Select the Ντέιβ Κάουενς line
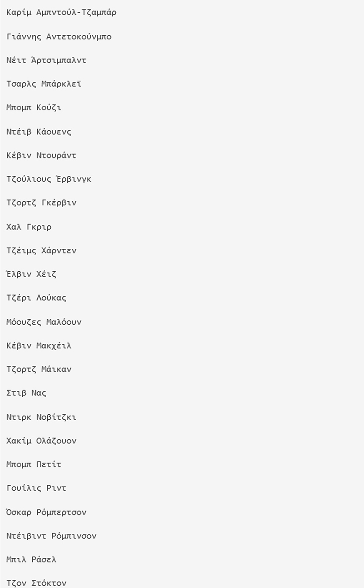Screen dimensions: 364x588 pyautogui.click(x=39, y=132)
